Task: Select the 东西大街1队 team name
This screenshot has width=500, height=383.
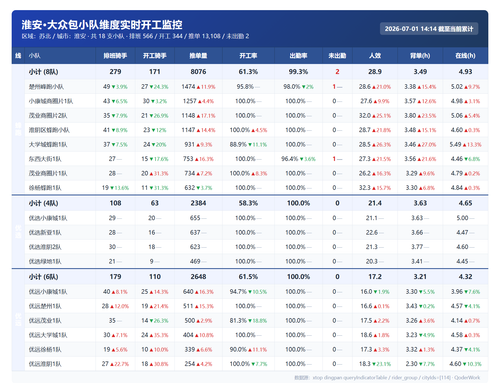Action: pos(45,159)
